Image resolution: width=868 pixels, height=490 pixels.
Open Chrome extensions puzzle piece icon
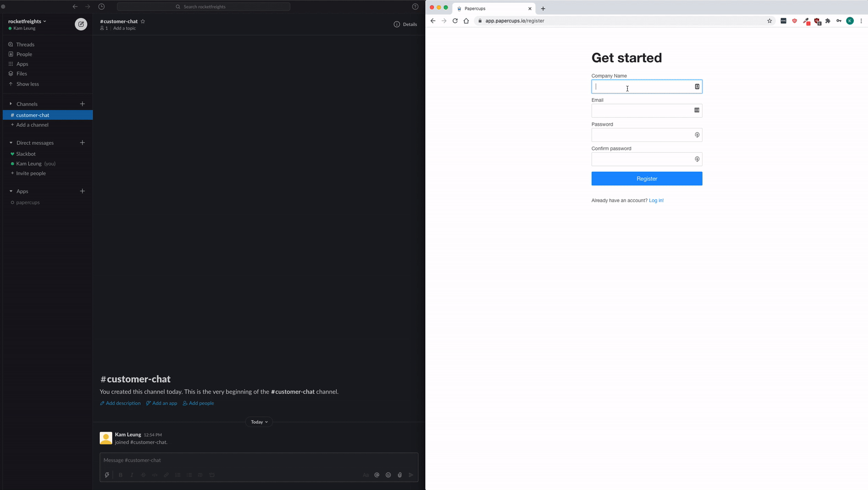(828, 21)
